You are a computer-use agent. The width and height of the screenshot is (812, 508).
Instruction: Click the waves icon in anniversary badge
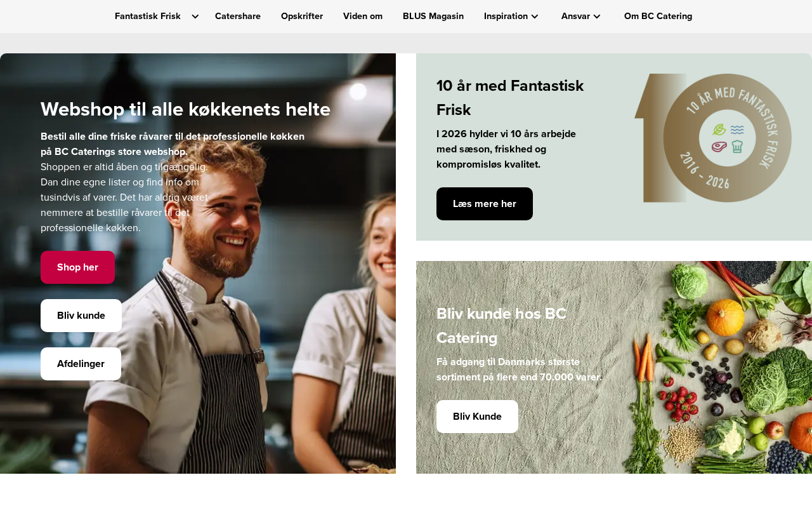[x=737, y=130]
